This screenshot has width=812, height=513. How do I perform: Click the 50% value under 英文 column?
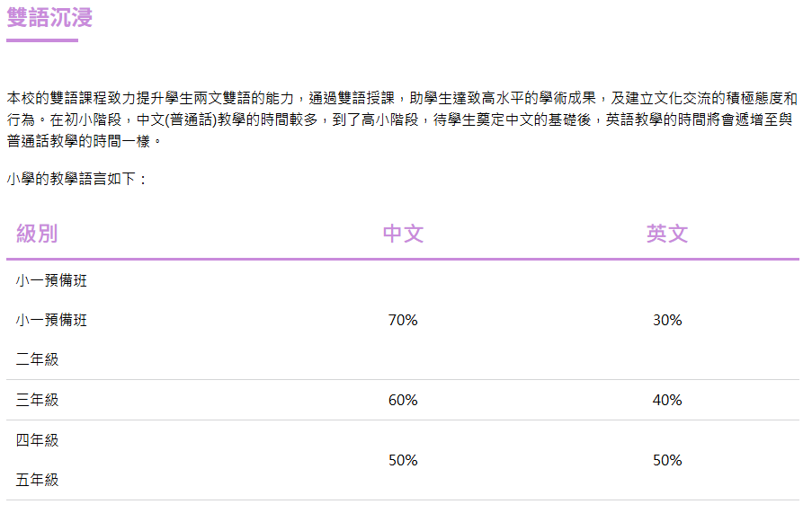pos(667,460)
